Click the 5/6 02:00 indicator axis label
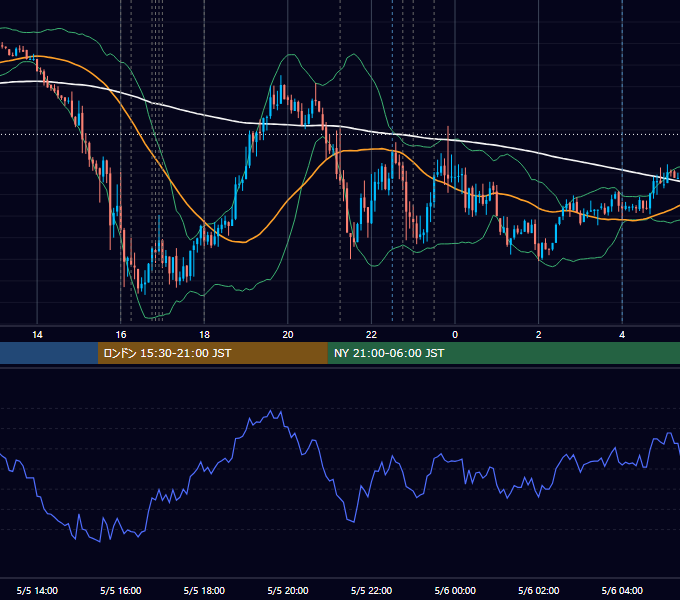This screenshot has width=680, height=600. click(x=539, y=591)
